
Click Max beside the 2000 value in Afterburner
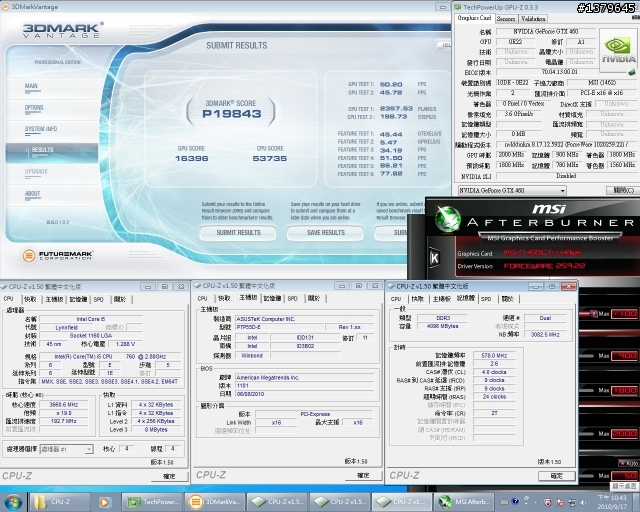604,433
